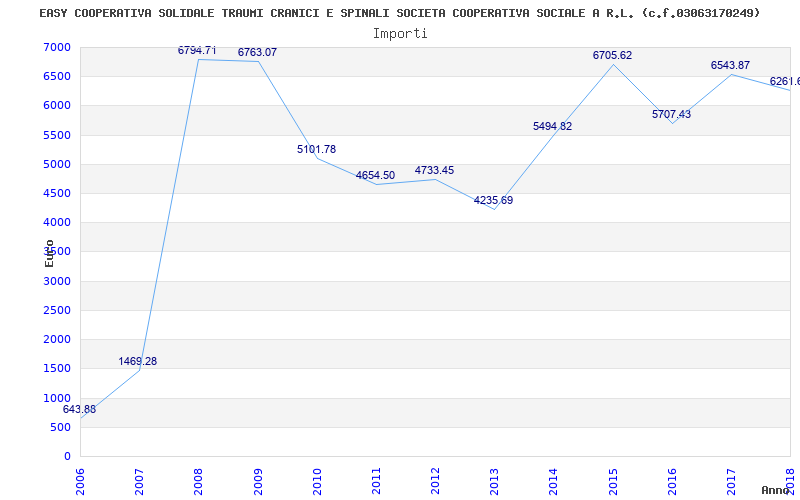Image resolution: width=800 pixels, height=500 pixels.
Task: Select the 6763.07 value label
Action: [257, 52]
